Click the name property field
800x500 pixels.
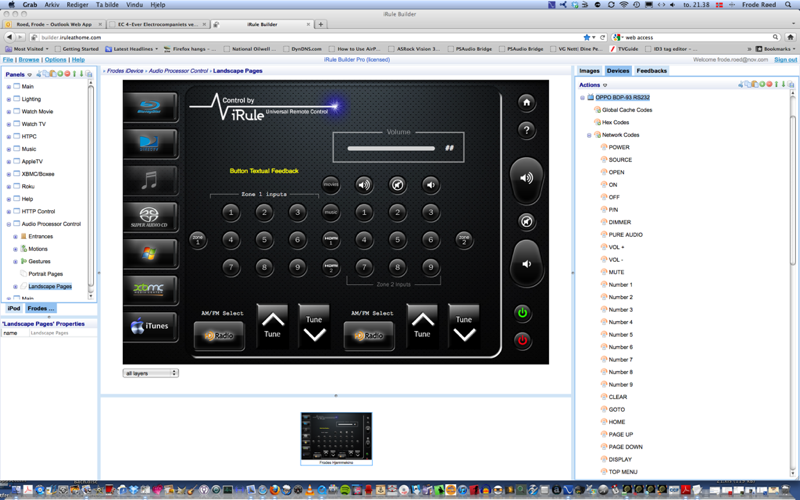[62, 333]
